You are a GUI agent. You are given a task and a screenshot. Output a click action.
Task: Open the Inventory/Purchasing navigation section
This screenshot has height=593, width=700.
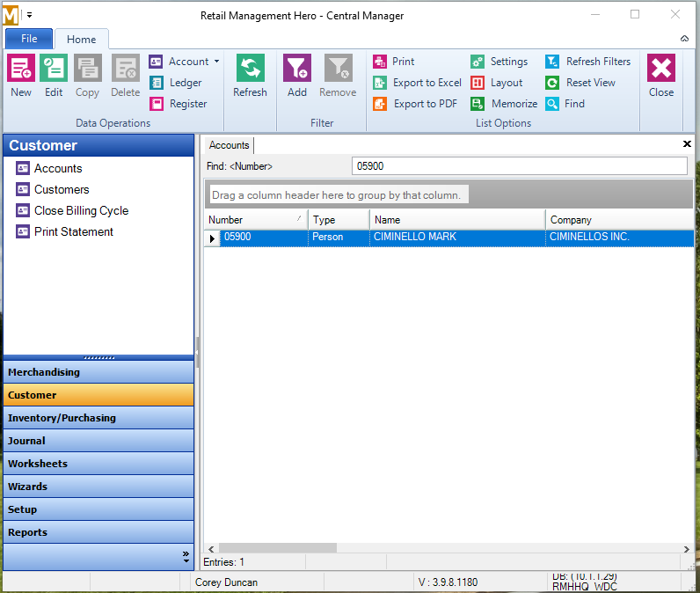pos(98,418)
